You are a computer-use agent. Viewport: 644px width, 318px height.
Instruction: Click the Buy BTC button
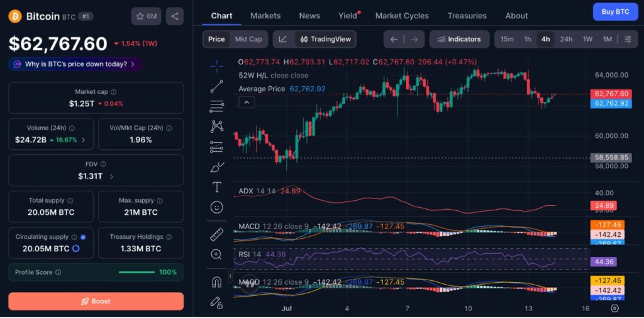point(615,11)
